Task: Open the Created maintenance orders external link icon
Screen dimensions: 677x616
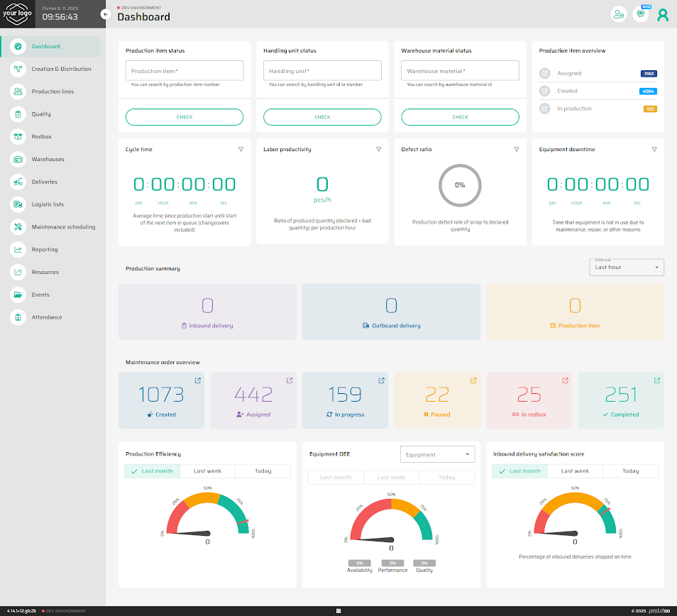Action: pos(198,381)
